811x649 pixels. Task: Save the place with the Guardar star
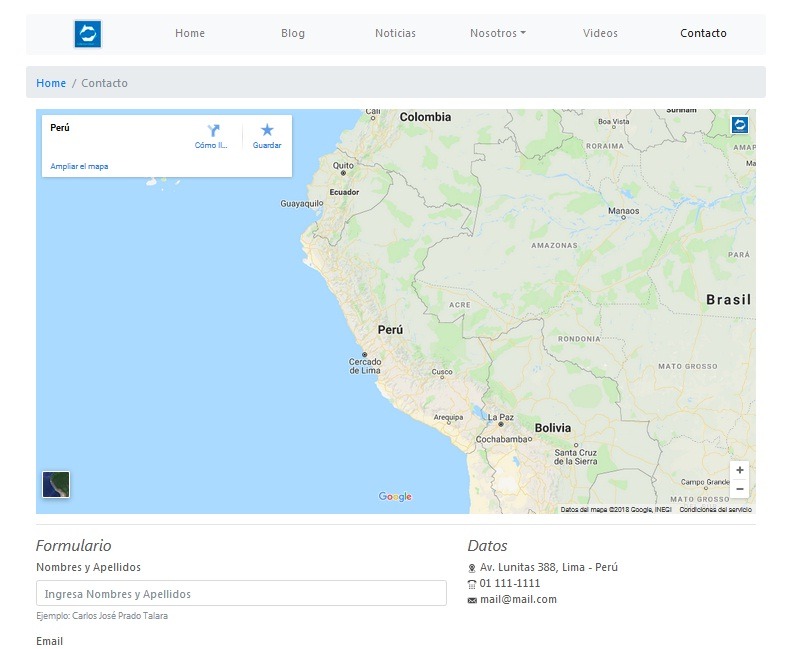tap(267, 130)
